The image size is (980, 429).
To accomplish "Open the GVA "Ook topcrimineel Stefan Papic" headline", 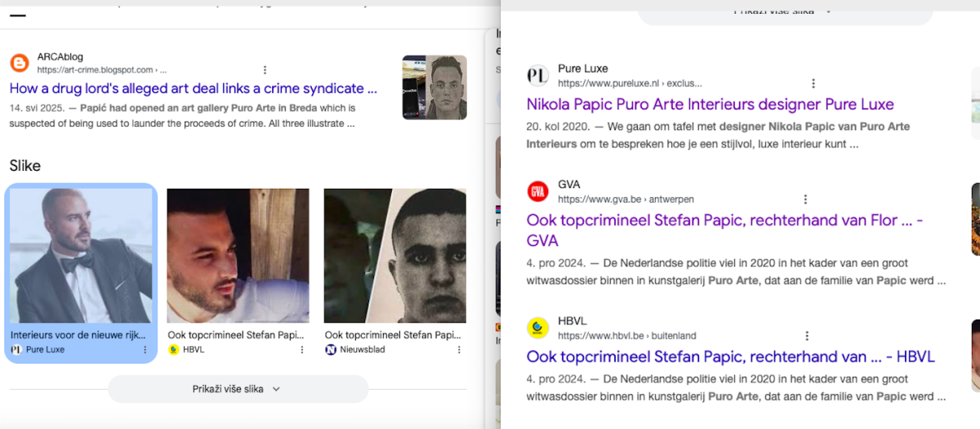I will click(x=724, y=221).
